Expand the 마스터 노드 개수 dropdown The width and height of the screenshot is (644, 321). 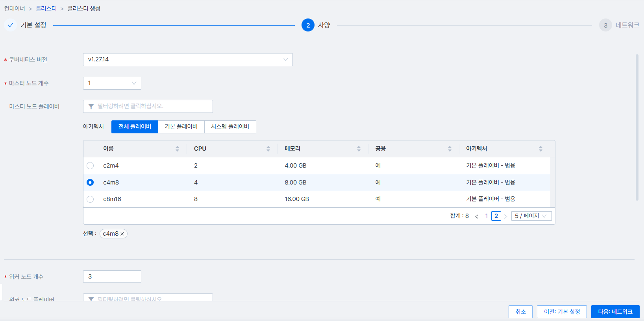[112, 83]
